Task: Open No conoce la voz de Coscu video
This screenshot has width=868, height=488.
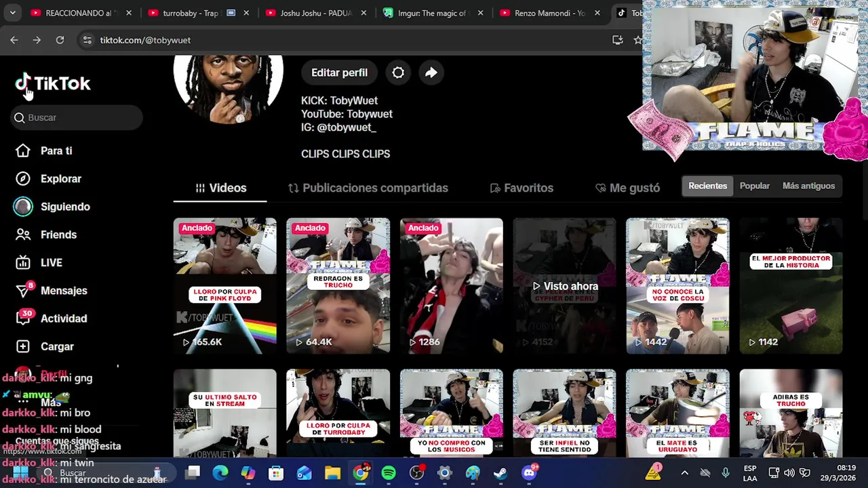Action: tap(678, 286)
